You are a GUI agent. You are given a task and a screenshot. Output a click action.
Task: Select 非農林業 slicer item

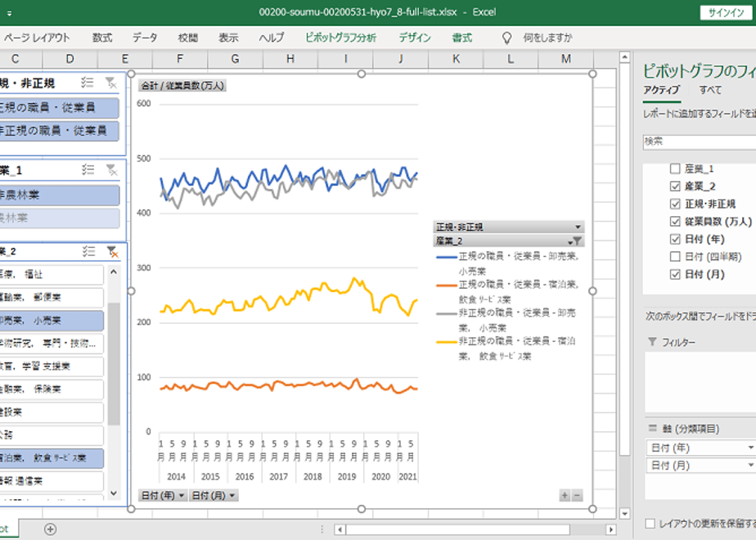59,196
